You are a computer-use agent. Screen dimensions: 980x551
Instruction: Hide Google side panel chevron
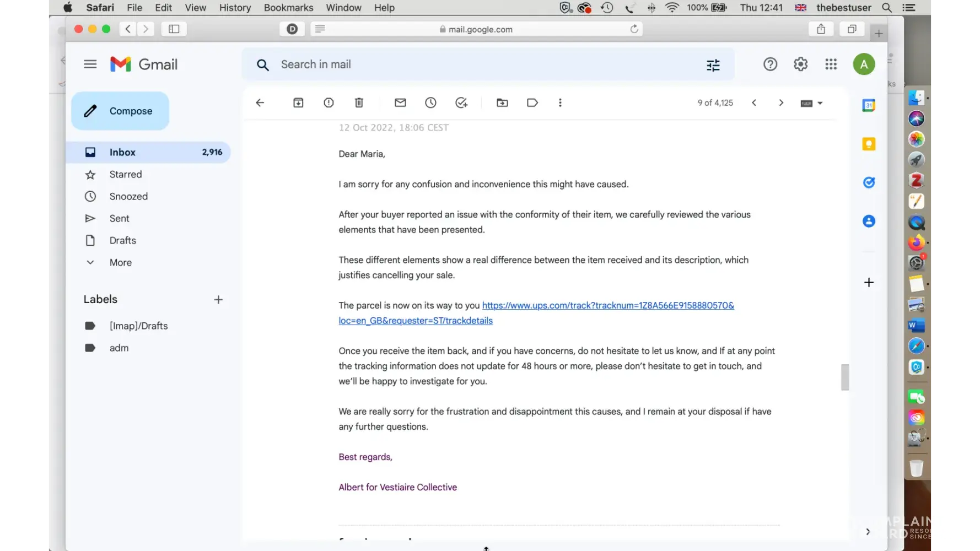pyautogui.click(x=868, y=532)
